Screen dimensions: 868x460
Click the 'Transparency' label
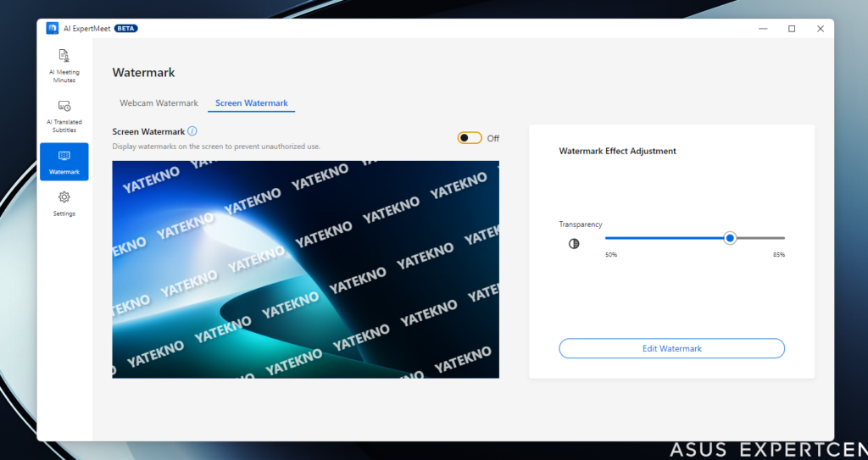[581, 224]
